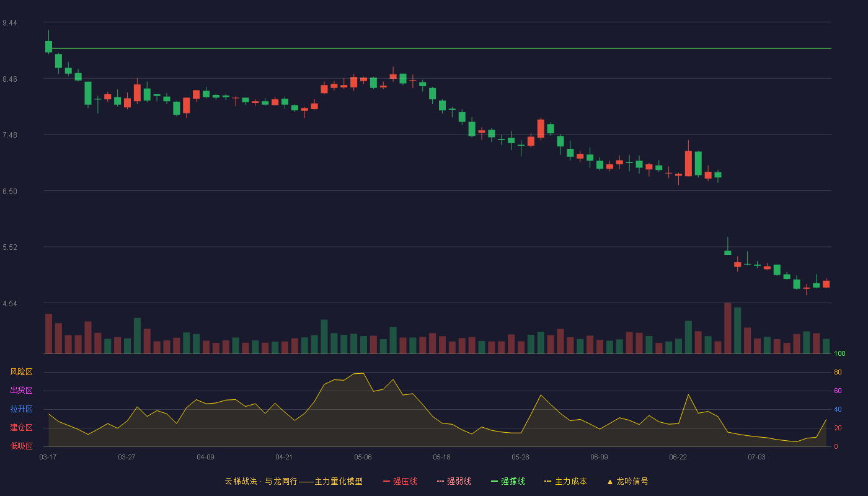This screenshot has width=868, height=496.
Task: Click the 07-03 date label
Action: (x=756, y=457)
